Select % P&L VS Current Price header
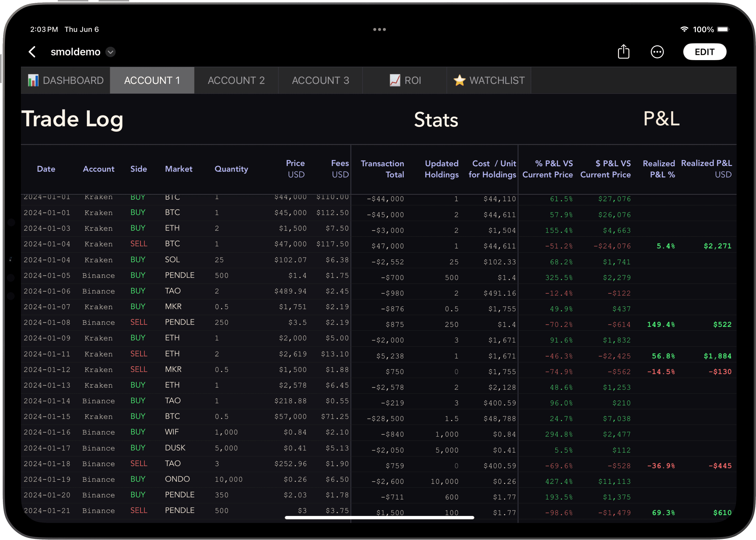Viewport: 756px width, 540px height. (x=547, y=169)
